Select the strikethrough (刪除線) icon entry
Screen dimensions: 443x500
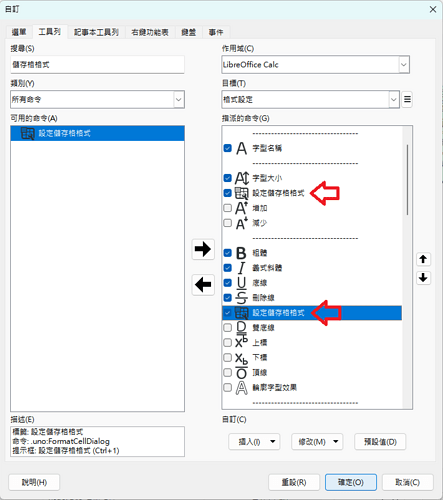pos(241,298)
